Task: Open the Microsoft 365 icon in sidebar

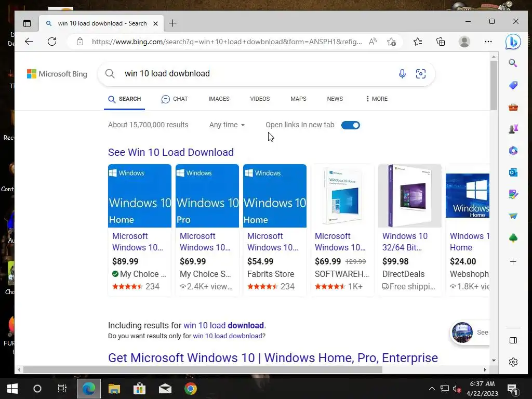Action: [513, 150]
